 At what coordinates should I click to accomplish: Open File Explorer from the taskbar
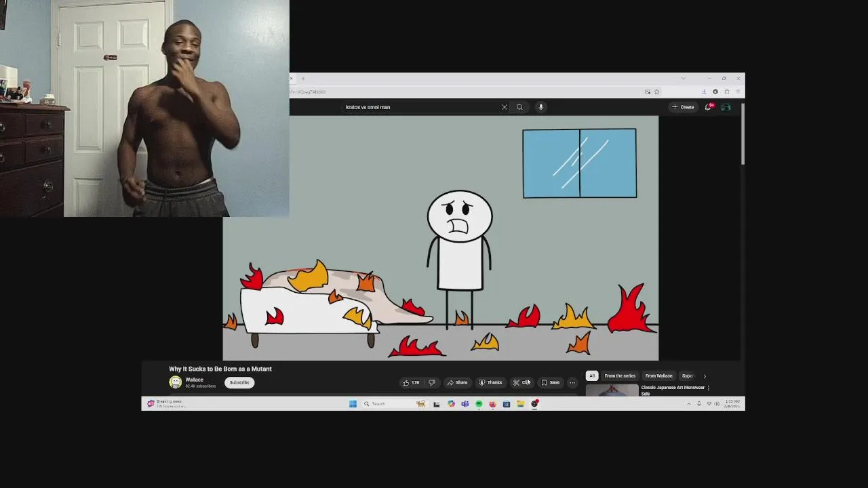click(520, 404)
